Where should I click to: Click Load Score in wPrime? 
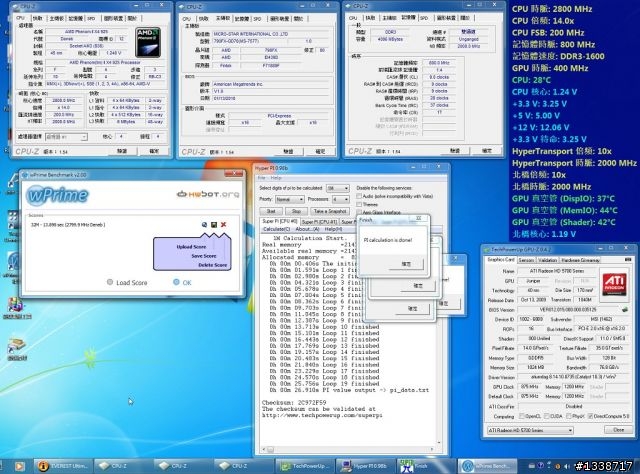pos(127,283)
